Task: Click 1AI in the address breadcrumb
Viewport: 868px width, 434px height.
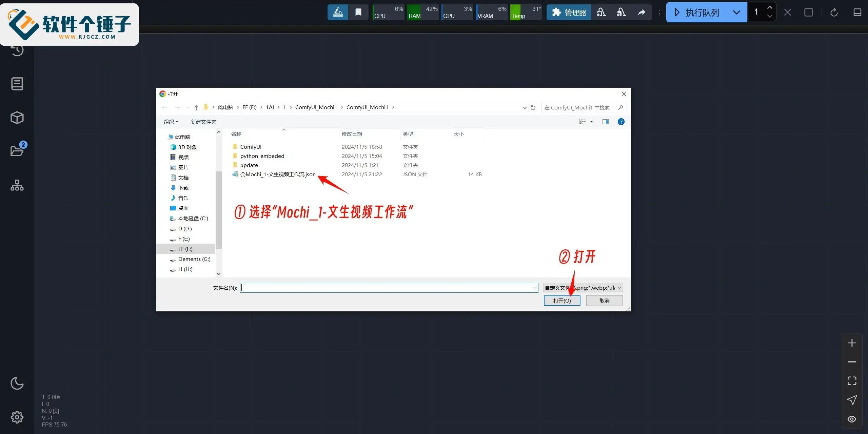Action: [x=270, y=107]
